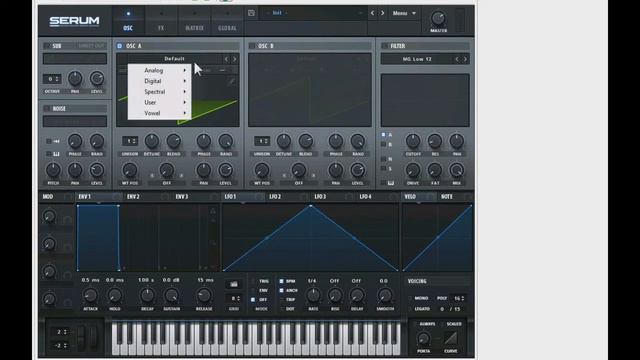This screenshot has width=640, height=360.
Task: Enable the NOISE oscillator
Action: click(x=47, y=109)
